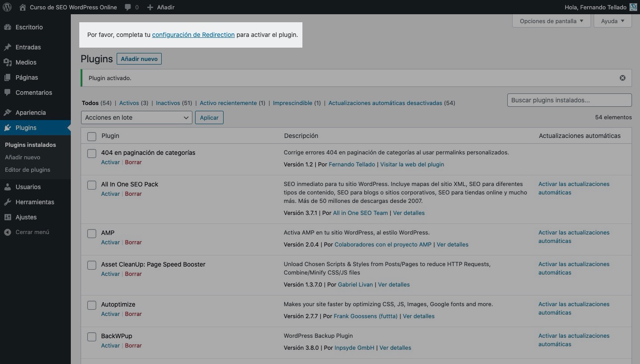Screen dimensions: 640x364
Task: Open the 'Acciones en lote' dropdown
Action: click(x=136, y=117)
